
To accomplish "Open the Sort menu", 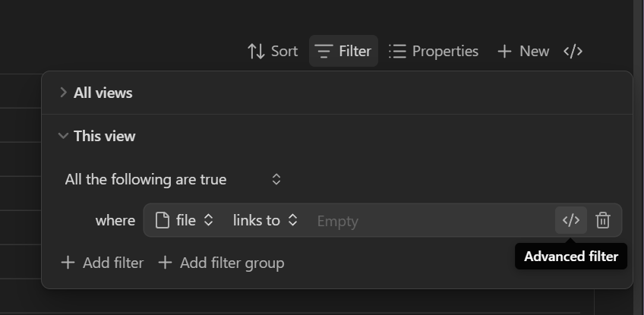I will pyautogui.click(x=273, y=52).
